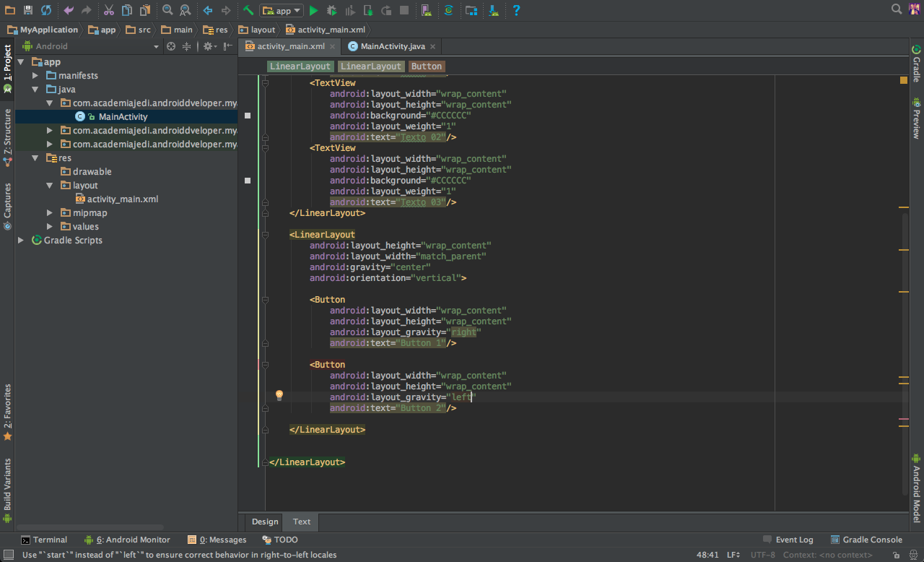Run the app with green play button

tap(313, 11)
